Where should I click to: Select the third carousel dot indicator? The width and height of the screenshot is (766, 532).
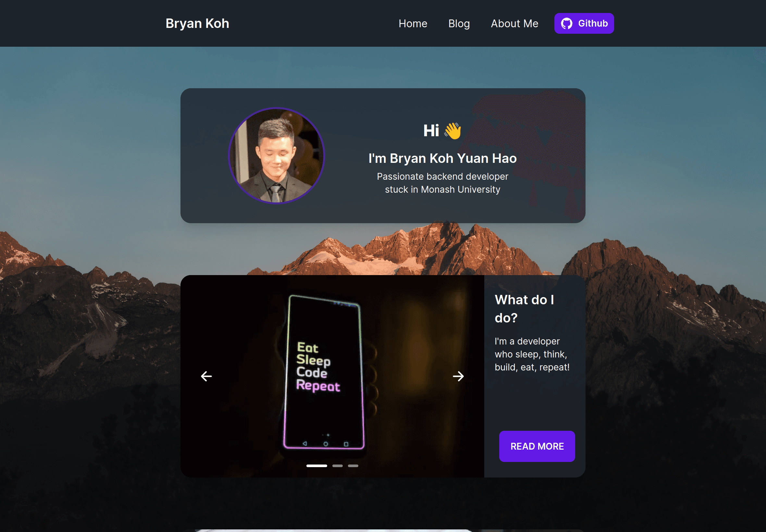coord(353,466)
